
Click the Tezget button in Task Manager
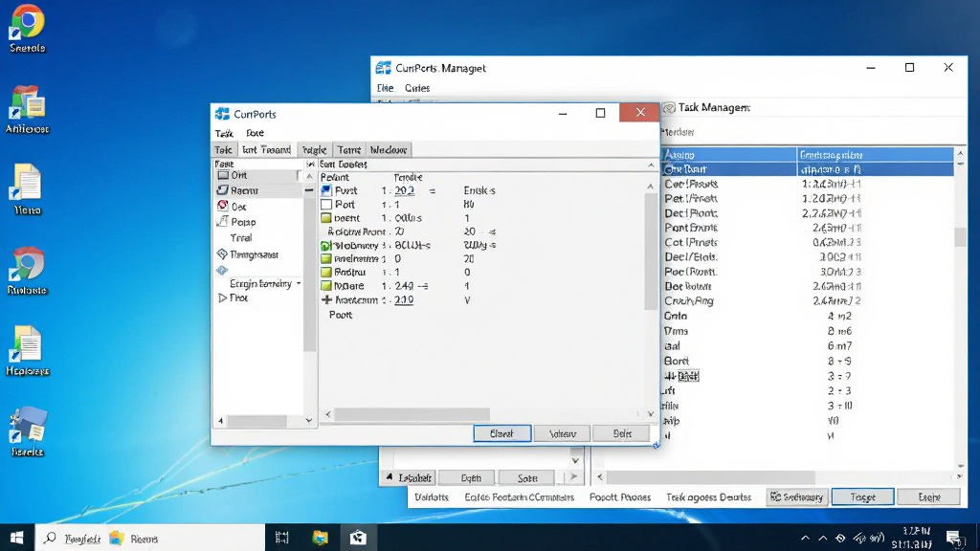pyautogui.click(x=862, y=497)
